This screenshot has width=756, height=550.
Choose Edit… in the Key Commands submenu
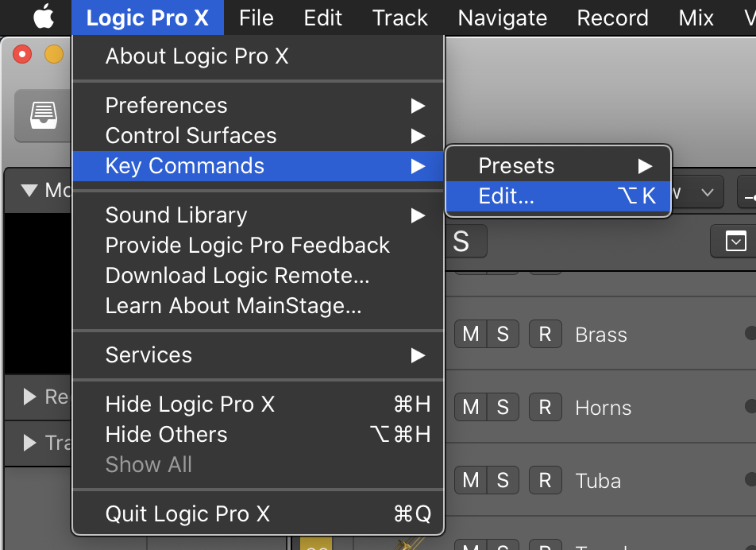click(x=558, y=196)
